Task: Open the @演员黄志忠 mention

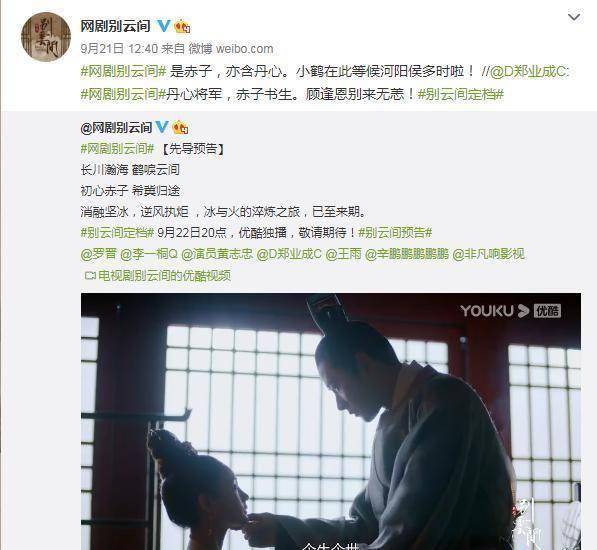Action: 217,254
